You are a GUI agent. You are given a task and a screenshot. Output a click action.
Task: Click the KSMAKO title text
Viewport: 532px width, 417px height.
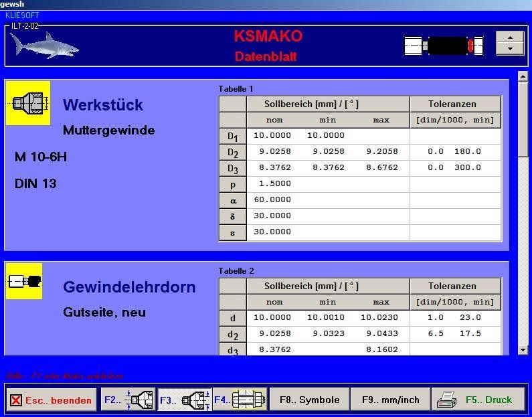point(268,36)
